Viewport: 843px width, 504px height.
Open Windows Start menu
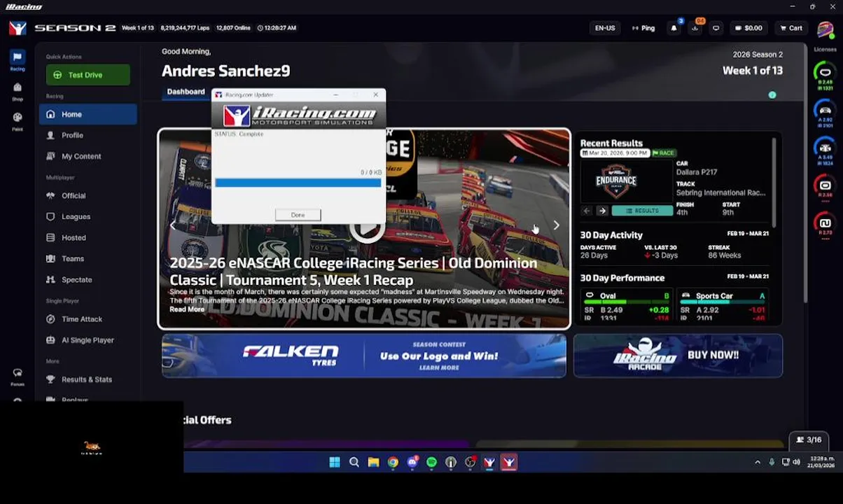tap(335, 462)
